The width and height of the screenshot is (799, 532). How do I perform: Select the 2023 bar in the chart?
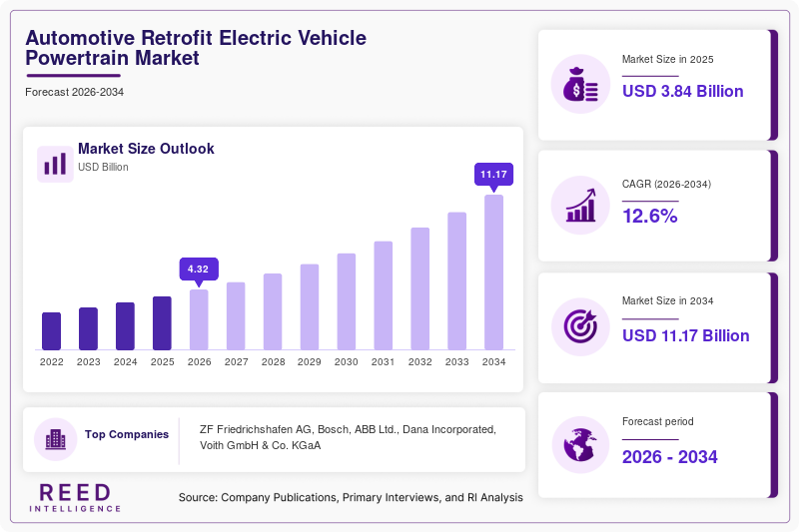[x=88, y=328]
